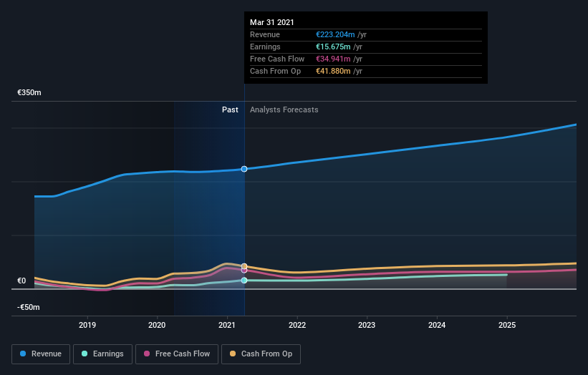Click the orange Cash From Op data point

click(x=244, y=266)
